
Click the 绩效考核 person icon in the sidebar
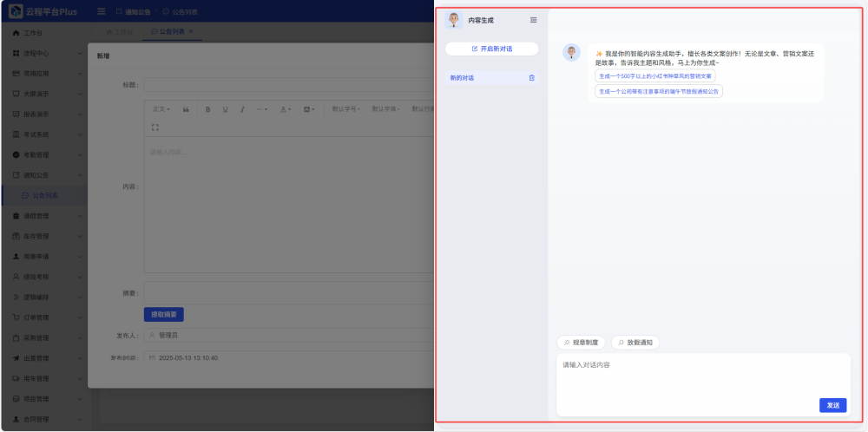tap(16, 277)
